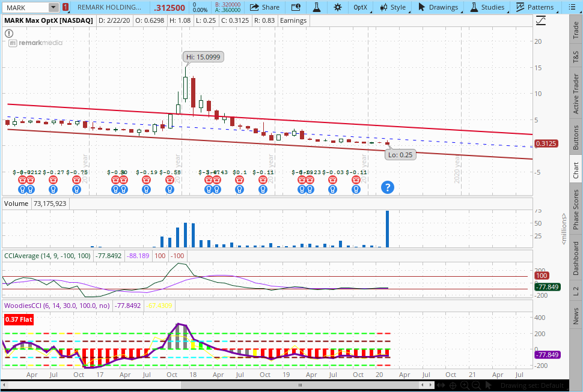Click the zoom in magnifier icon

(x=464, y=385)
